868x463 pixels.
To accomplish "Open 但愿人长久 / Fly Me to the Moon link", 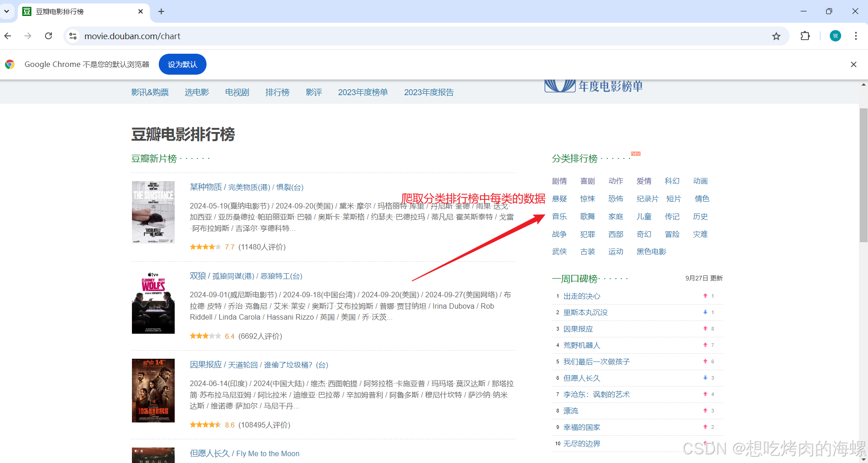I will tap(245, 453).
